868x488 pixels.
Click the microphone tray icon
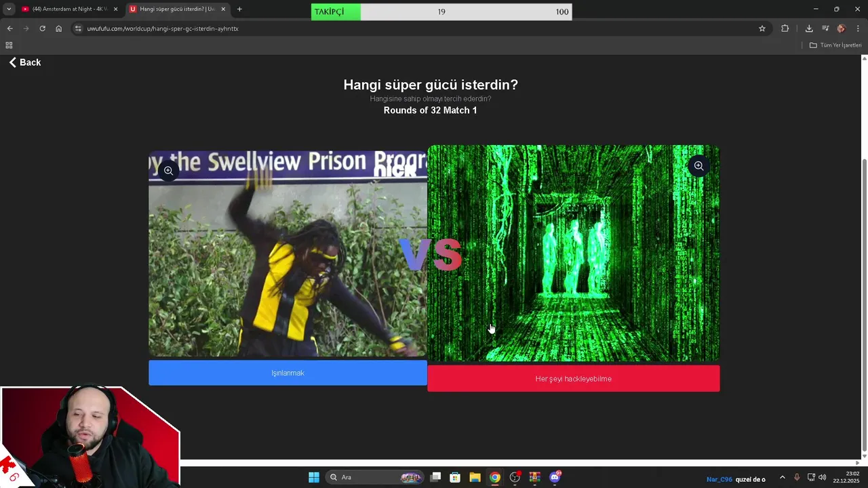pyautogui.click(x=797, y=478)
